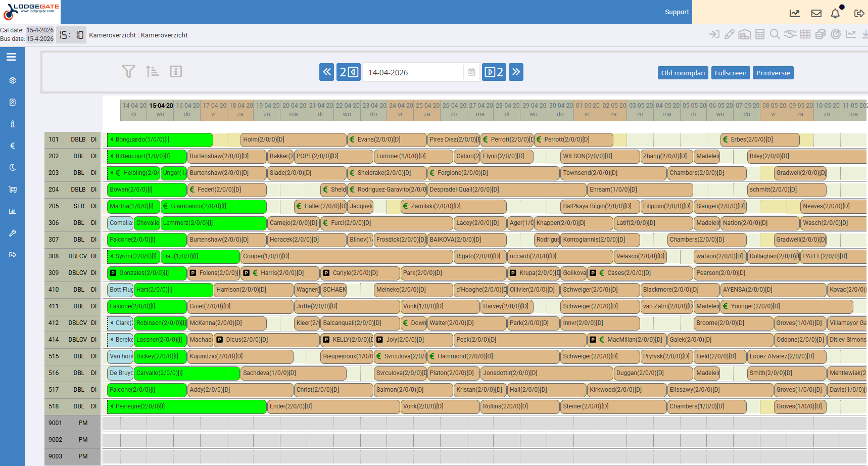The width and height of the screenshot is (868, 466).
Task: Toggle the hamburger sidebar menu
Action: 11,57
